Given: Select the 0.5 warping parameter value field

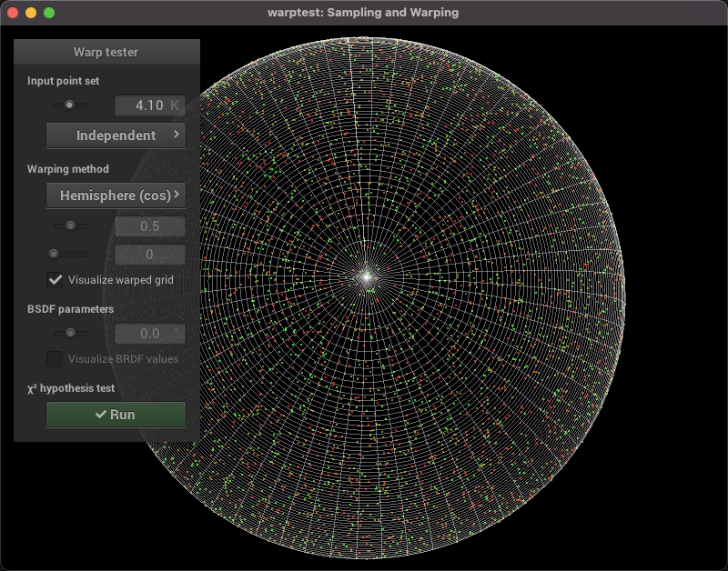Looking at the screenshot, I should coord(149,226).
